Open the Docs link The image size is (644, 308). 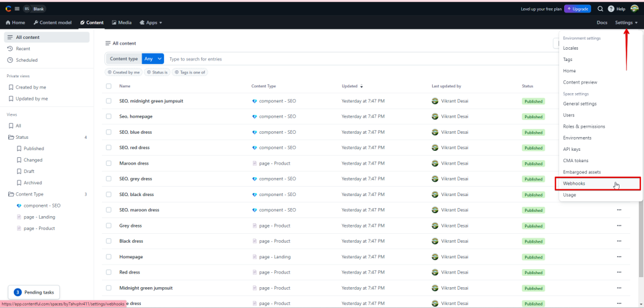coord(602,23)
